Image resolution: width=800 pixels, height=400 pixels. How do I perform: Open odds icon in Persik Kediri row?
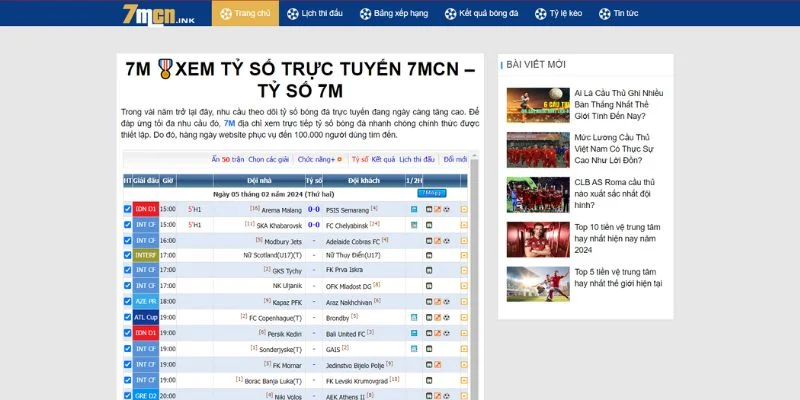(x=437, y=333)
